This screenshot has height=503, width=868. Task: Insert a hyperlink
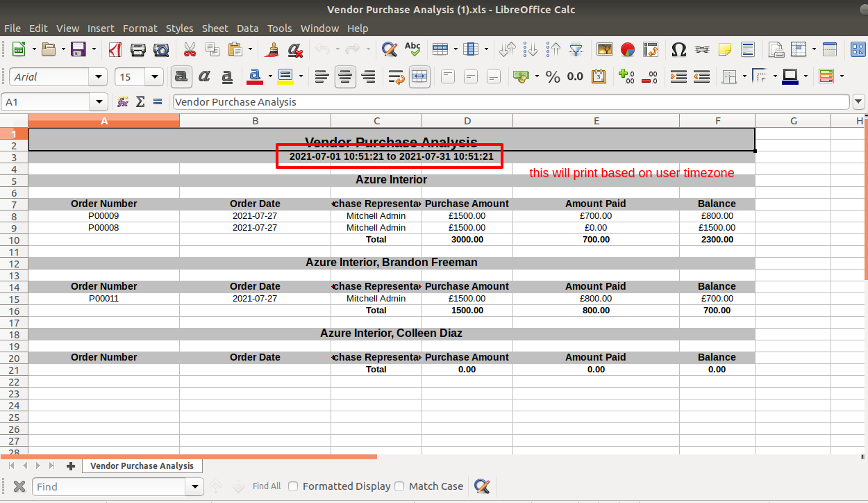coord(702,49)
